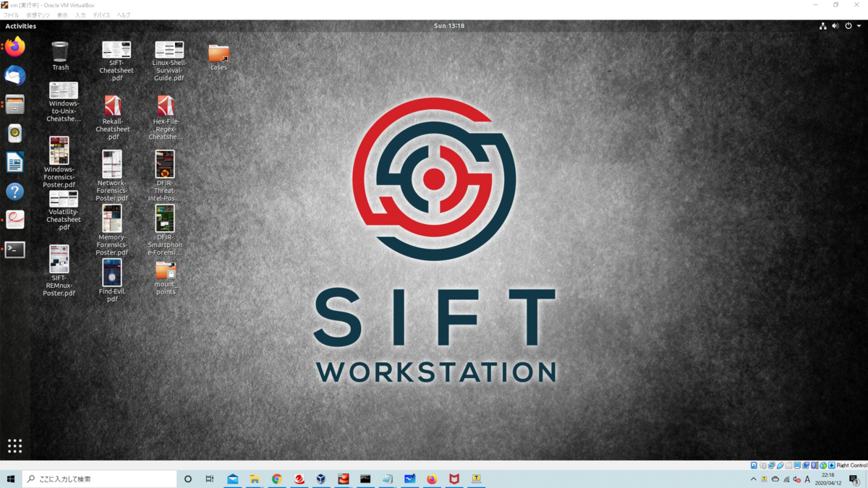Open the Sun 13:18 clock menu
Screen dimensions: 868x488
tap(449, 26)
